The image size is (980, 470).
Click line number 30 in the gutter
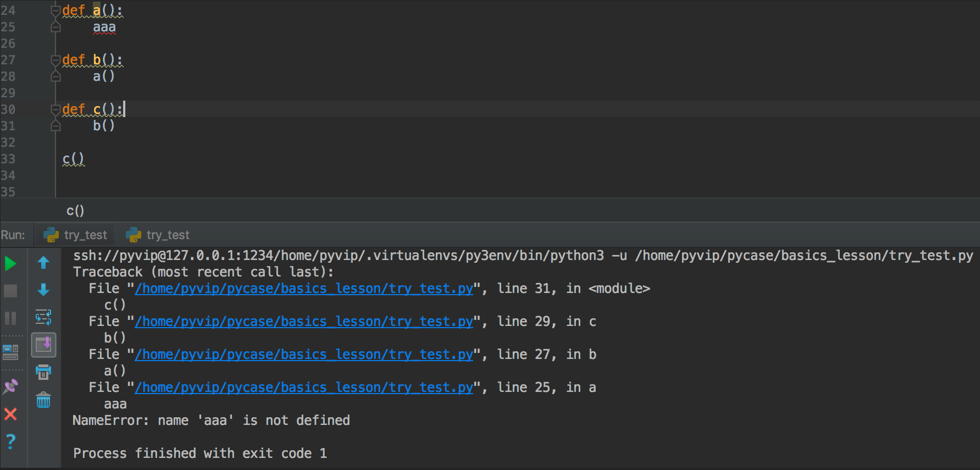coord(8,109)
